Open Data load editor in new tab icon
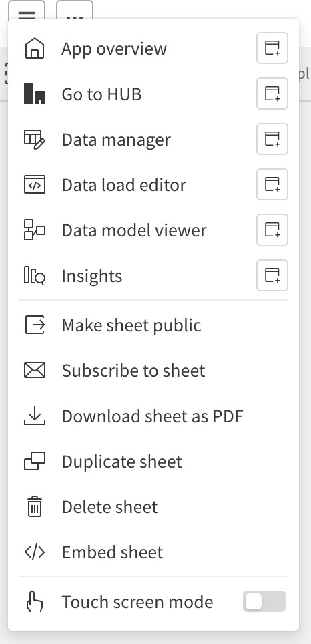Image resolution: width=311 pixels, height=644 pixels. [272, 184]
